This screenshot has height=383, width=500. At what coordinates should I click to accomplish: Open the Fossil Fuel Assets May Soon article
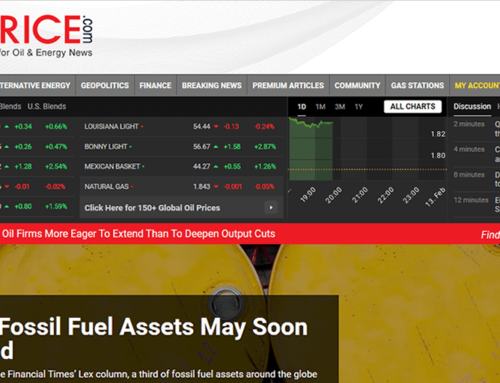(154, 338)
